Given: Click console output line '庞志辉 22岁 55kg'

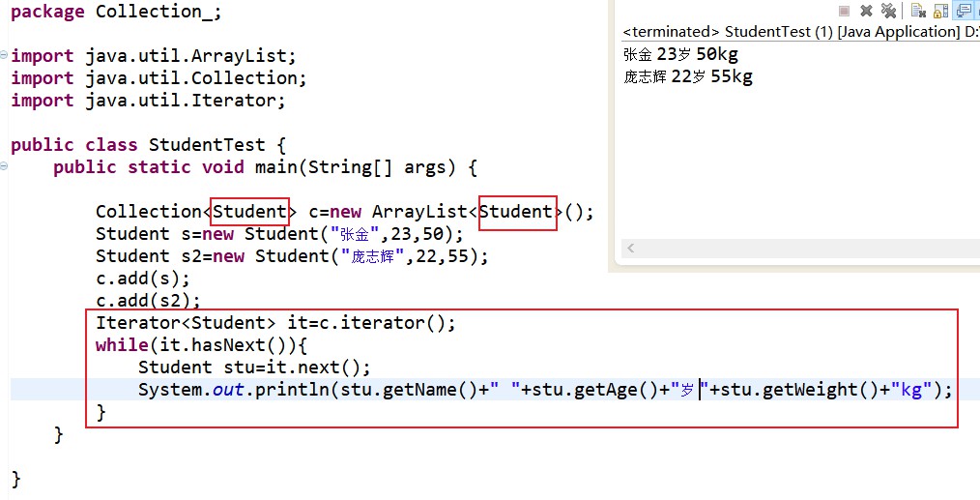Looking at the screenshot, I should pyautogui.click(x=687, y=77).
